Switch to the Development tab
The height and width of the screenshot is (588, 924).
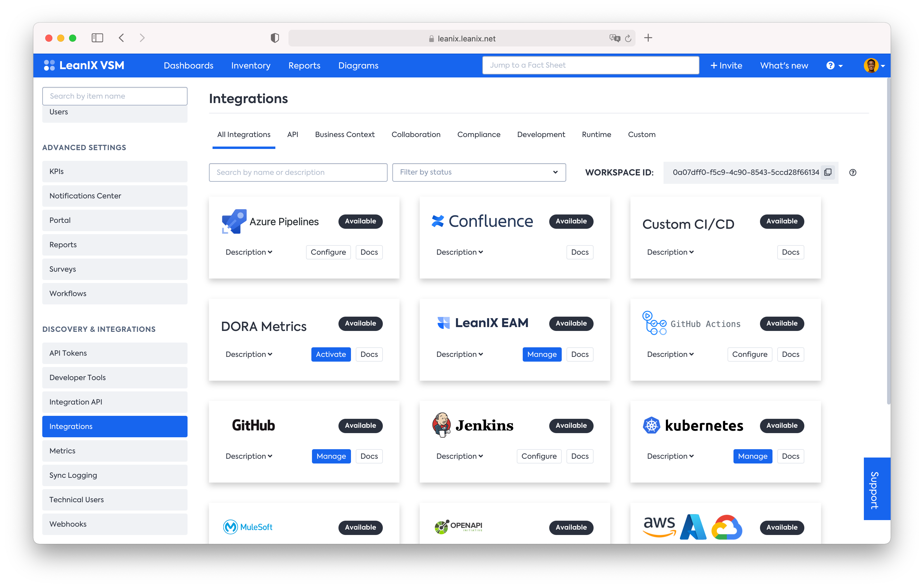(x=541, y=134)
